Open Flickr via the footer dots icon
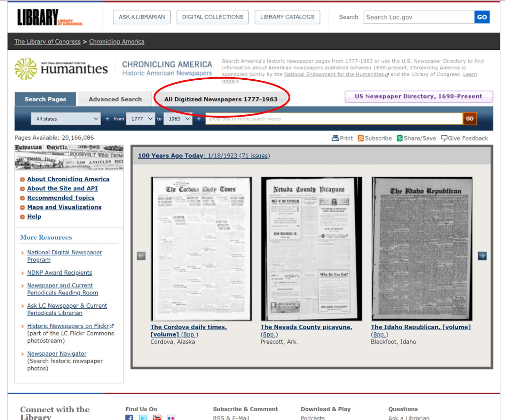This screenshot has height=420, width=505. (x=170, y=418)
